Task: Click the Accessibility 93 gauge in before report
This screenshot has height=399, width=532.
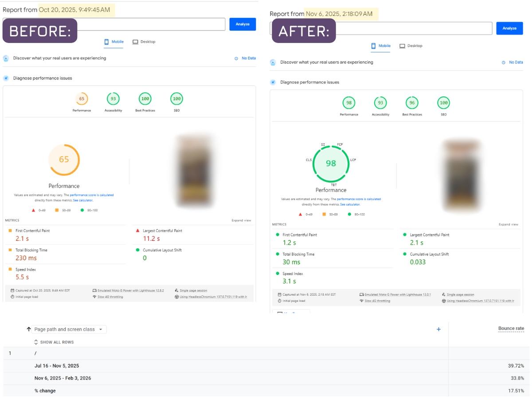Action: pyautogui.click(x=113, y=99)
